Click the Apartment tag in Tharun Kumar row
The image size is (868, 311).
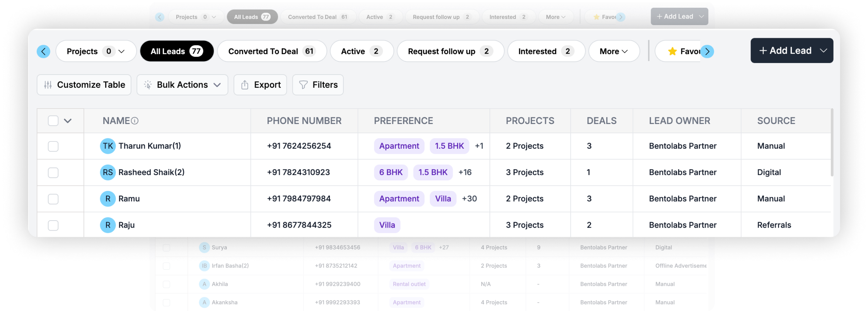click(399, 146)
